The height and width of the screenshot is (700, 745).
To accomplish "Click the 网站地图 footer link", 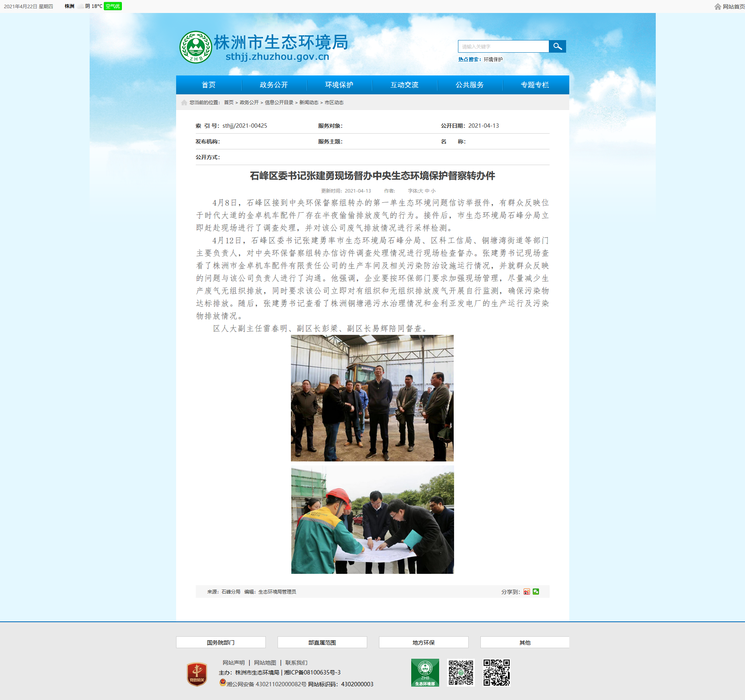I will pyautogui.click(x=265, y=663).
